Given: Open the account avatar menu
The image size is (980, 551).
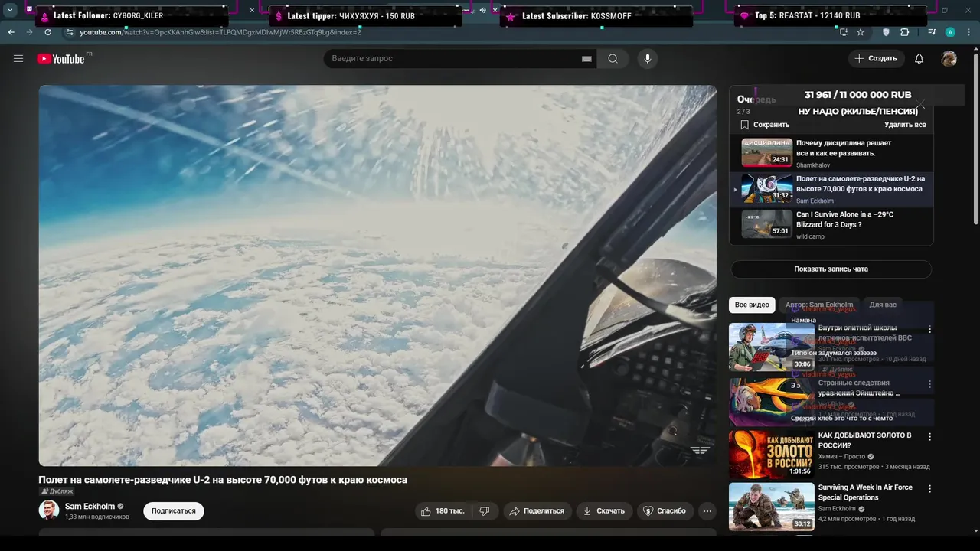Looking at the screenshot, I should 949,59.
